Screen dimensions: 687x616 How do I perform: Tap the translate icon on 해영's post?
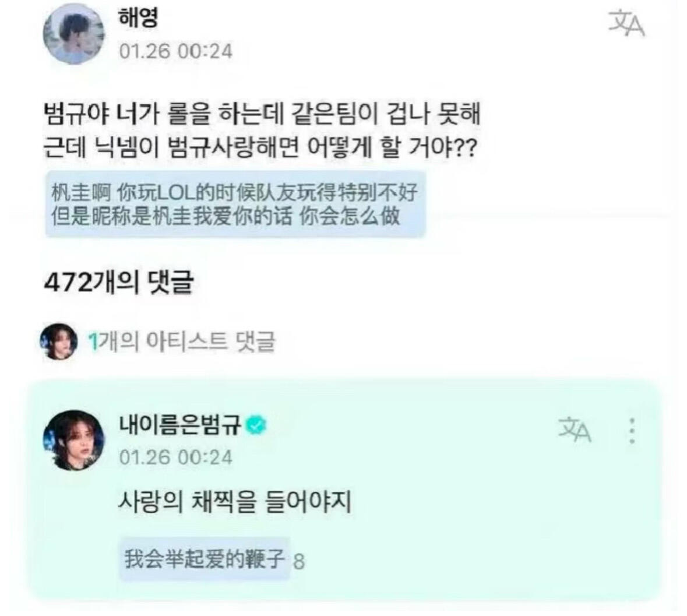626,24
